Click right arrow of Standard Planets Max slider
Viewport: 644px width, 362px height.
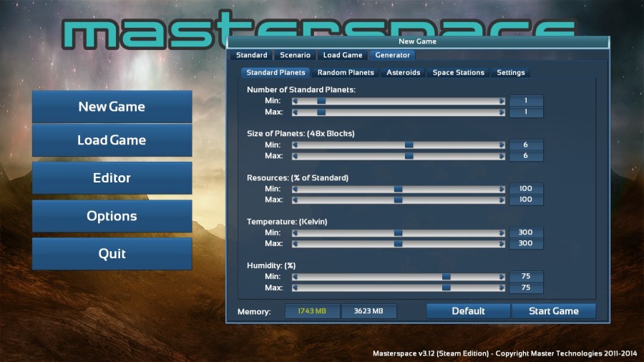coord(502,112)
